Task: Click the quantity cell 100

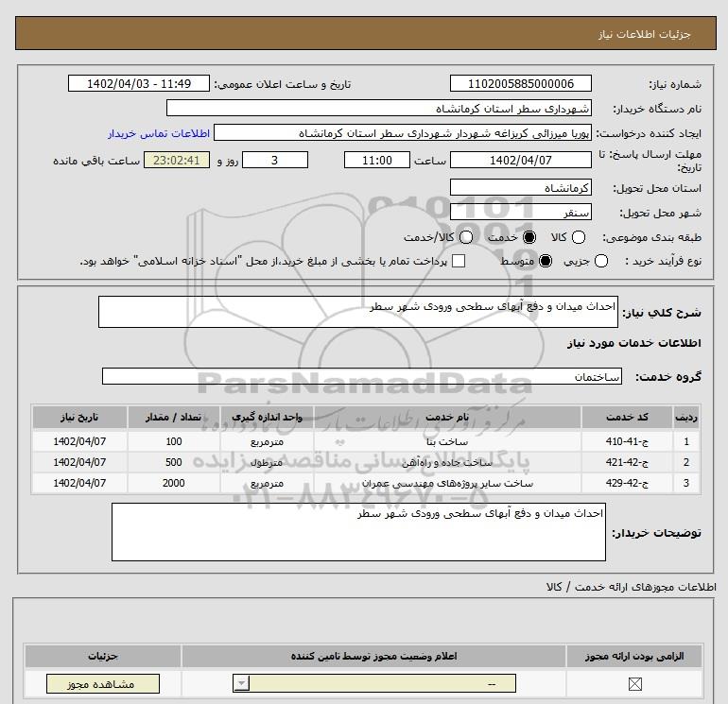Action: click(x=174, y=442)
